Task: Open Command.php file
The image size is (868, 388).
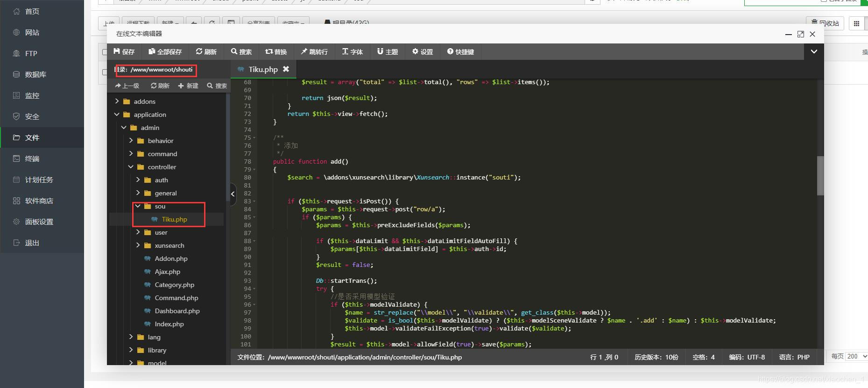Action: pyautogui.click(x=176, y=298)
